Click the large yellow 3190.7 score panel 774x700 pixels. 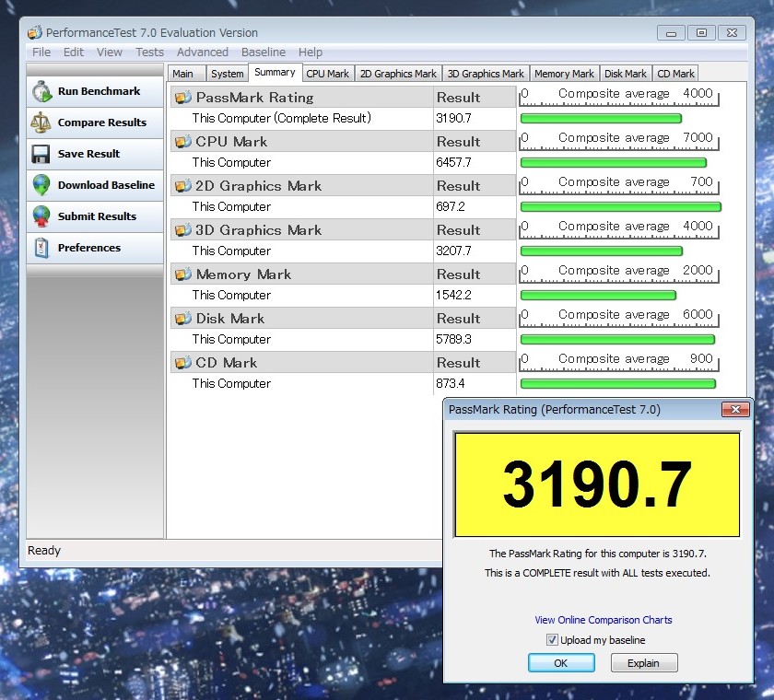(597, 484)
